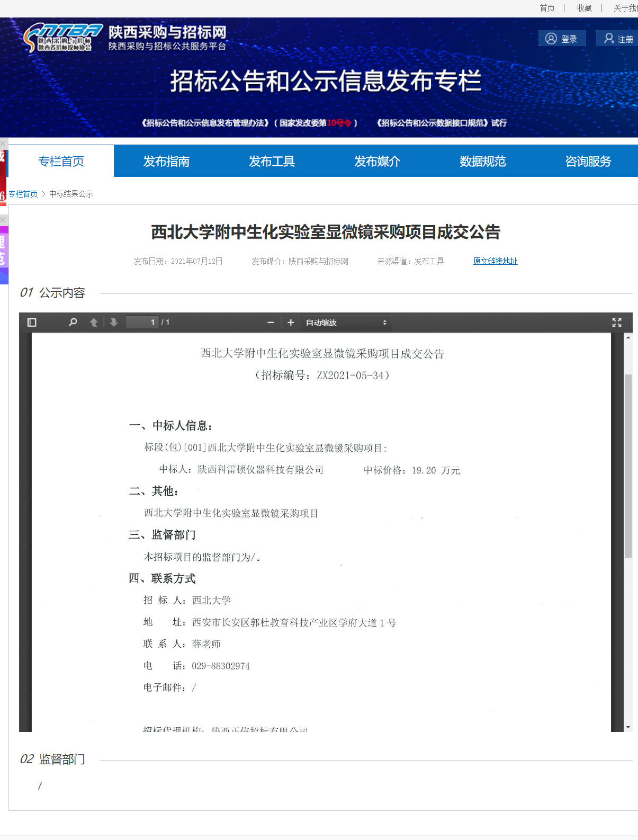The height and width of the screenshot is (840, 638).
Task: Go to previous PDF page arrow
Action: tap(94, 323)
